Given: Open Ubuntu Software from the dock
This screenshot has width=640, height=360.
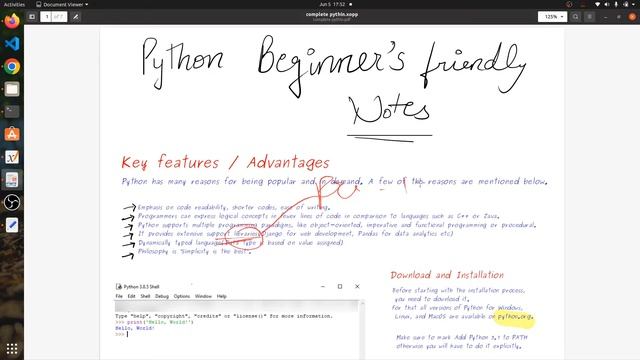Looking at the screenshot, I should tap(12, 134).
